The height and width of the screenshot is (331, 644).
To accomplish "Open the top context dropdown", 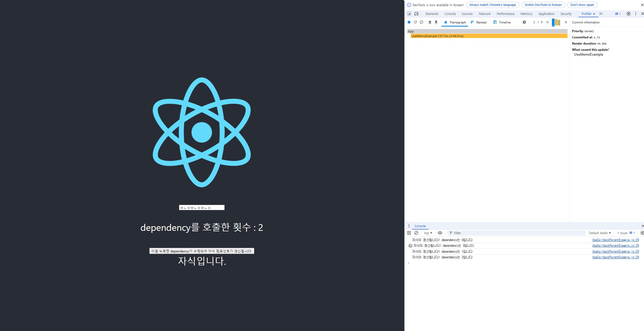I will [x=428, y=233].
